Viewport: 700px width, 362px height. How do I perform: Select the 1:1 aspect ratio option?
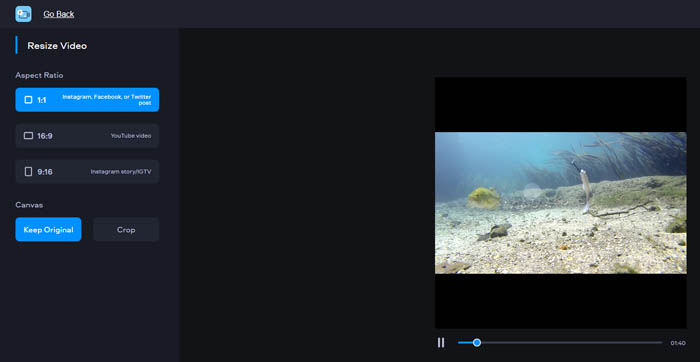pyautogui.click(x=87, y=100)
